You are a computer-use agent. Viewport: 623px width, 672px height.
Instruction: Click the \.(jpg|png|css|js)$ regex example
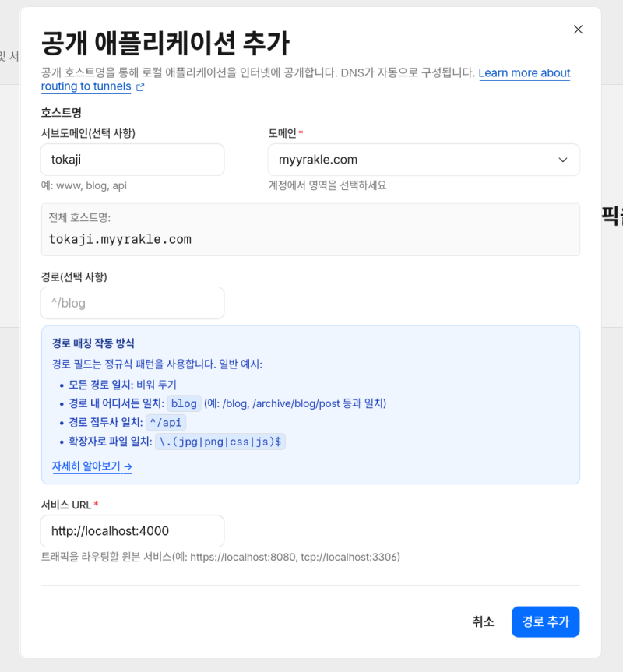[221, 442]
